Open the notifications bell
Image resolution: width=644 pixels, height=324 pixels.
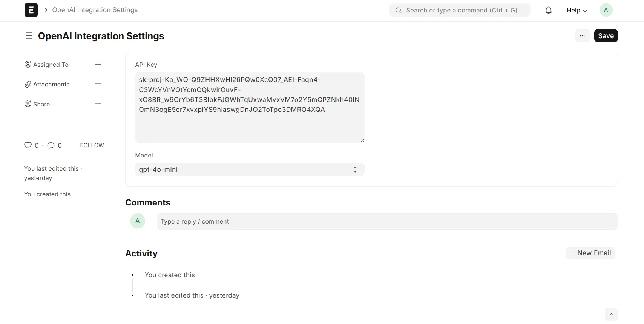[x=549, y=10]
